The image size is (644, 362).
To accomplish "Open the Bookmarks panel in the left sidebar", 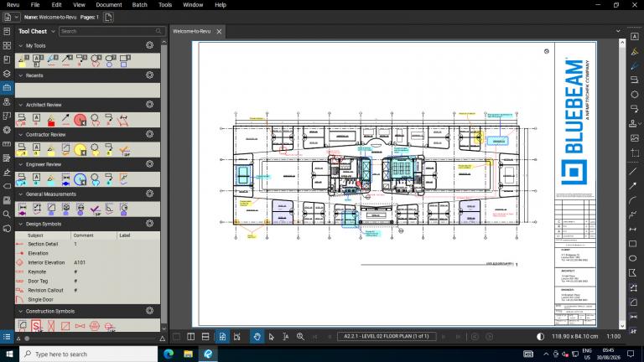I will tap(7, 59).
